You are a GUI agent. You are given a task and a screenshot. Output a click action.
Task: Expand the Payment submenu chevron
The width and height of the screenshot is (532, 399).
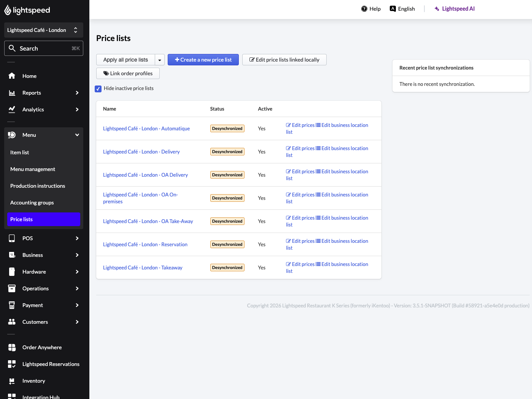(x=77, y=305)
